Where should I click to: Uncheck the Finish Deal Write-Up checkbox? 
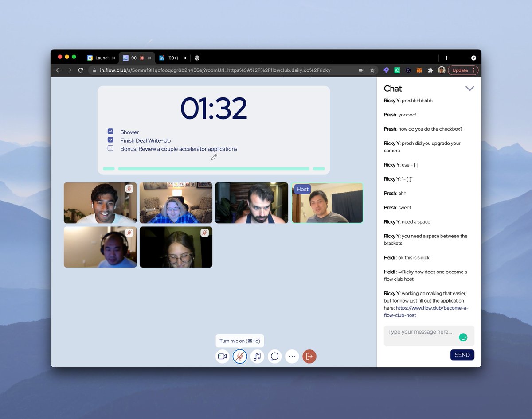pos(110,140)
